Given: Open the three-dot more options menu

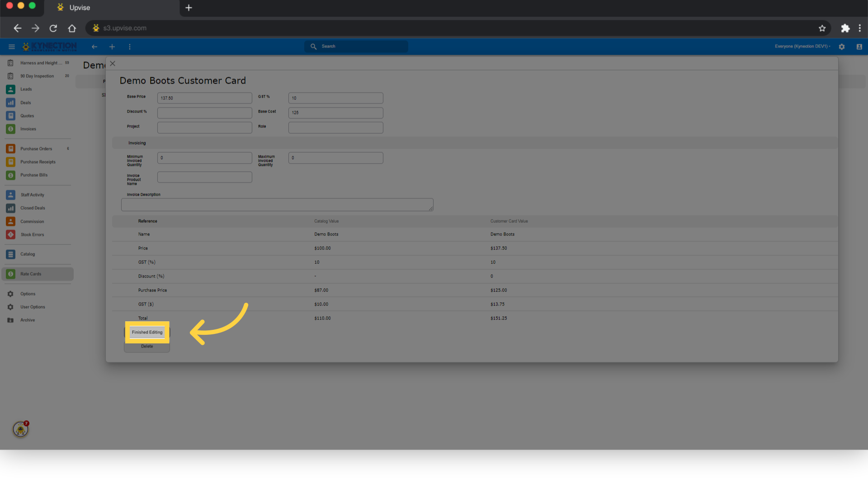Looking at the screenshot, I should 130,47.
